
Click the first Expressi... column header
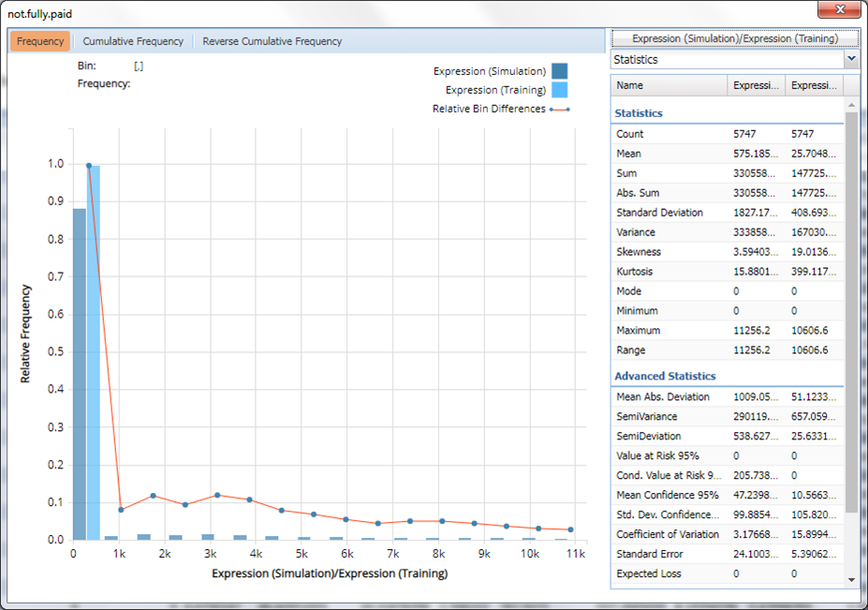[756, 85]
